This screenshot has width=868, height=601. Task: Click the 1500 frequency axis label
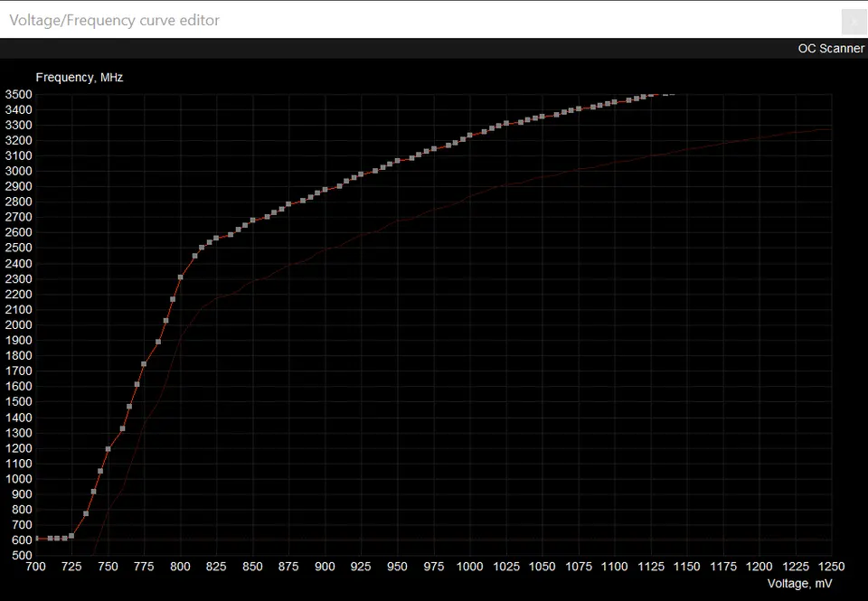coord(18,402)
